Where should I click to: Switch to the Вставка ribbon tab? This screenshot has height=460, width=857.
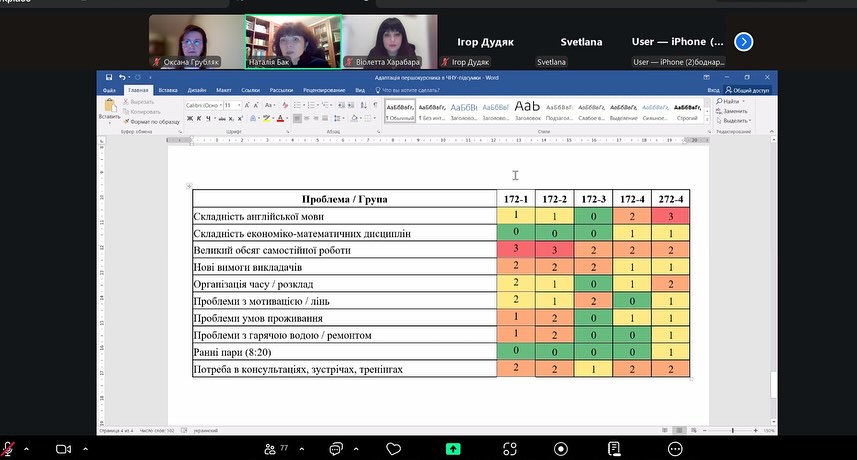coord(167,90)
